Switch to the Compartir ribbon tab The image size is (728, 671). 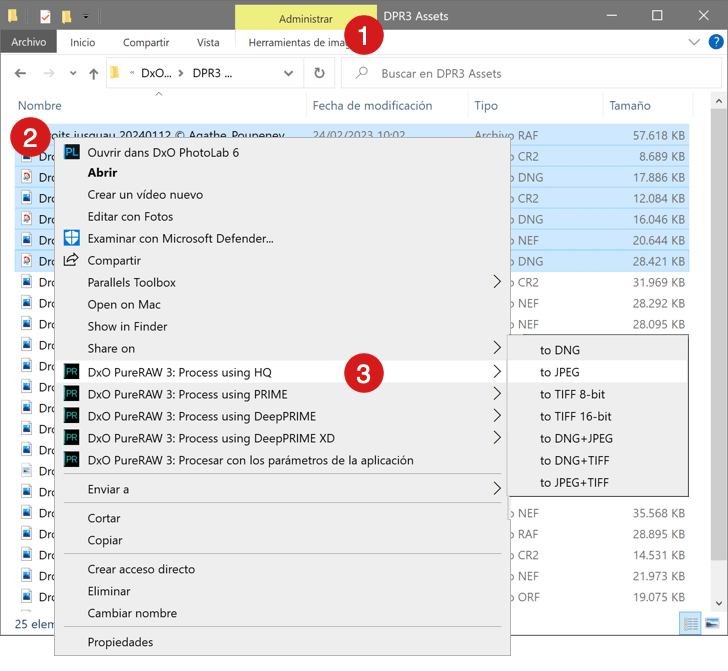pyautogui.click(x=146, y=43)
